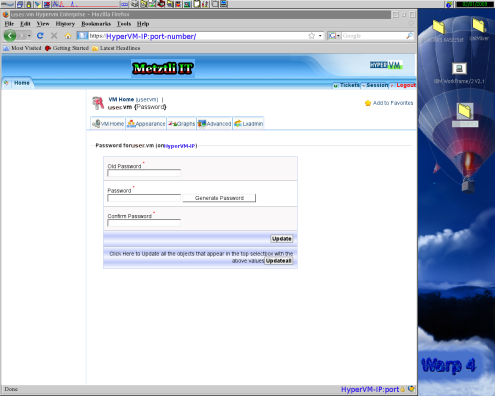Screen dimensions: 495x396
Task: Open the URL bar history dropdown arrow
Action: tap(320, 36)
